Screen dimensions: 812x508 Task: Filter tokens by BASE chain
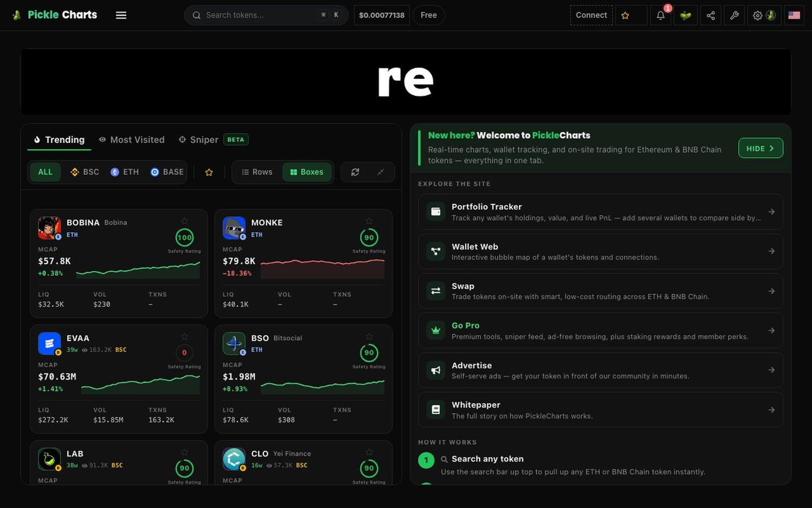click(x=167, y=172)
